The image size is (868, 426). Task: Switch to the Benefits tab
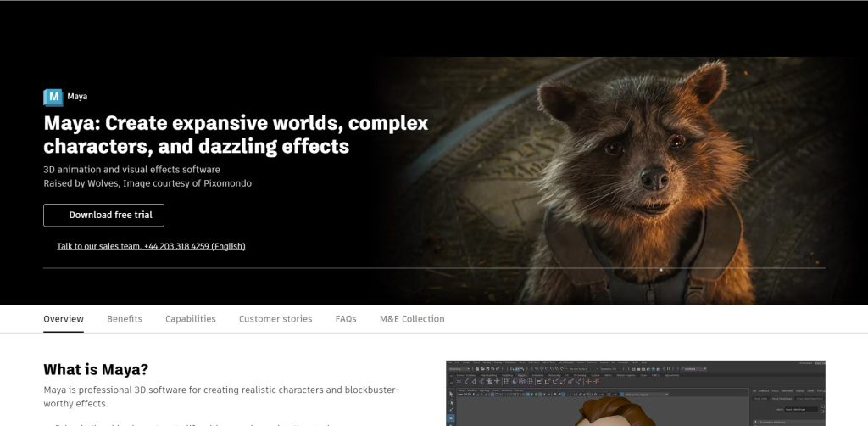(x=125, y=319)
